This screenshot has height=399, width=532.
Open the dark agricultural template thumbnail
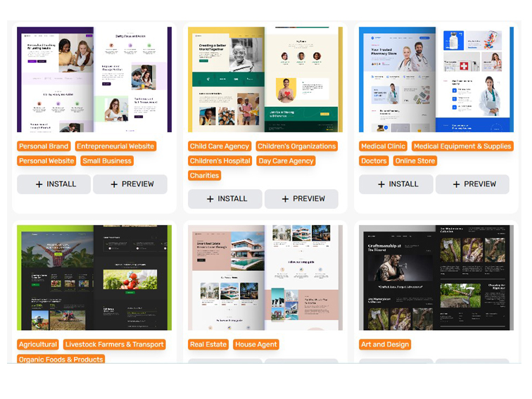tap(94, 277)
